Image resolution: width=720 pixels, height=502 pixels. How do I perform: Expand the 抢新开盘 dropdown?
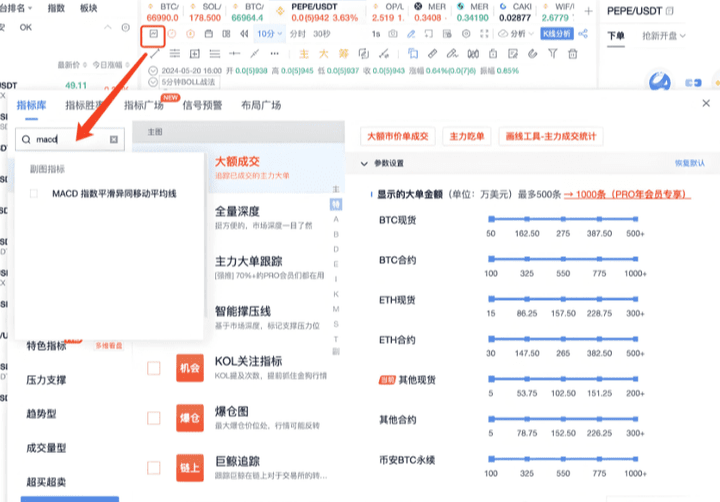pyautogui.click(x=664, y=36)
